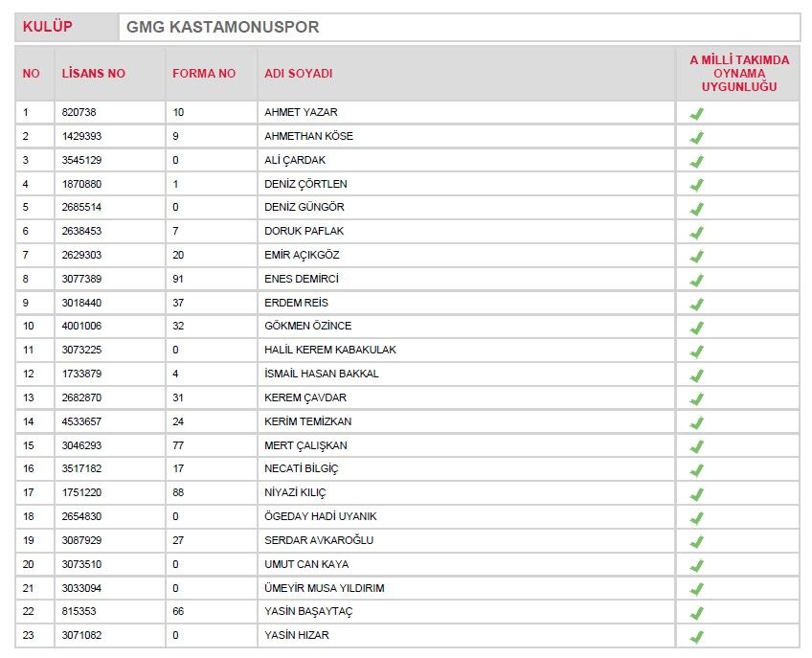The height and width of the screenshot is (658, 812).
Task: Click the green checkmark for HALİL KEREM KABAKULAK
Action: pos(696,352)
